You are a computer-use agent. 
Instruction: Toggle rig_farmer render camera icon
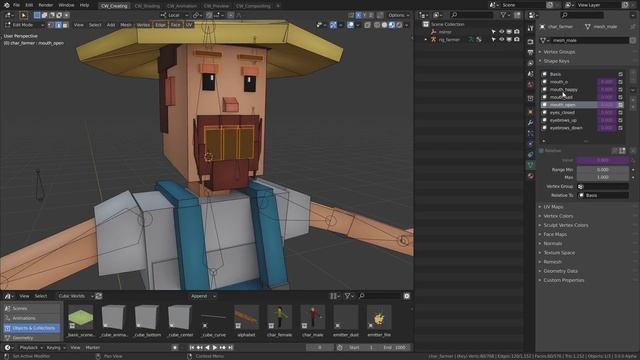(x=517, y=40)
